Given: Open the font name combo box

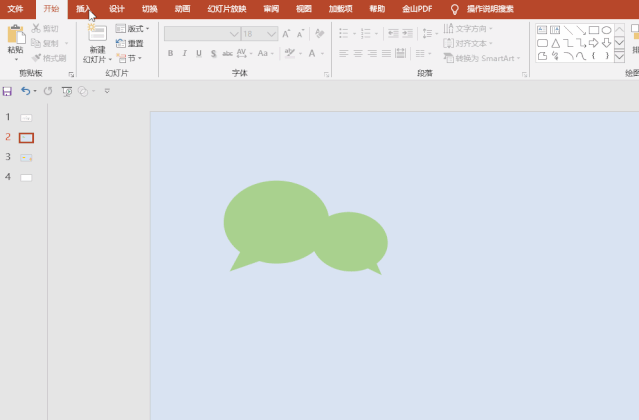Looking at the screenshot, I should tap(202, 34).
